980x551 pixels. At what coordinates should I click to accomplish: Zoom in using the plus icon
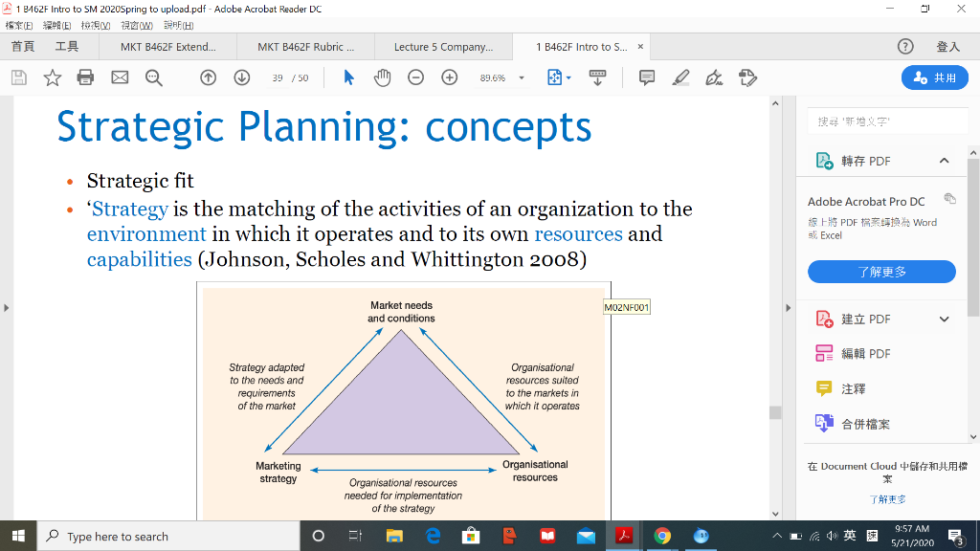449,77
